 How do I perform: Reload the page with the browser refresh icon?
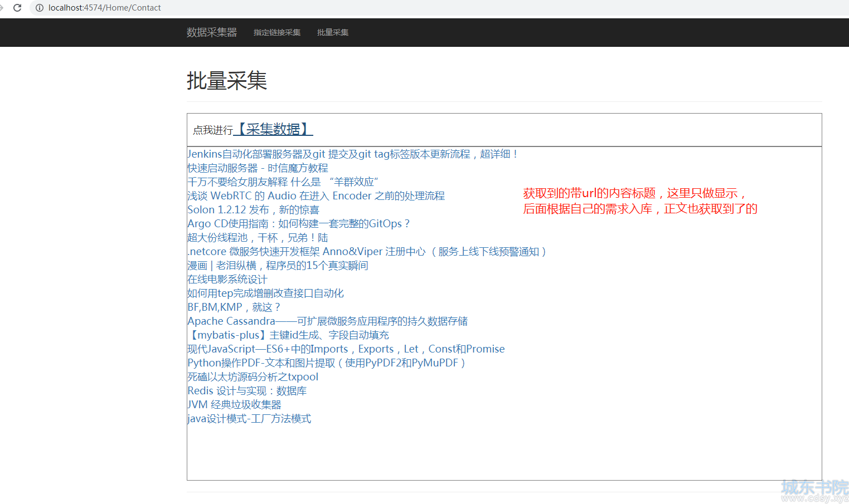(17, 8)
